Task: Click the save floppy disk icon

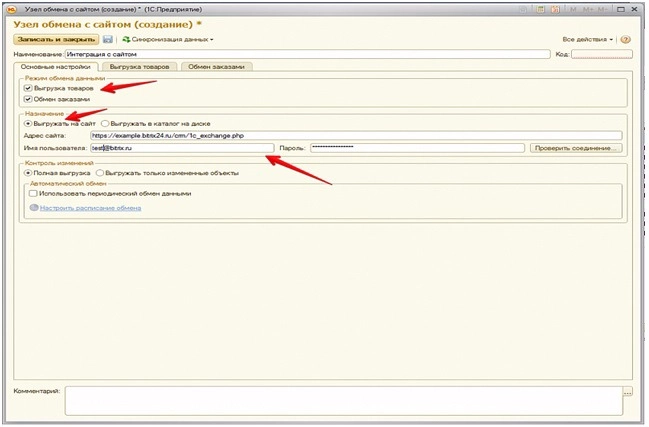Action: pyautogui.click(x=108, y=39)
